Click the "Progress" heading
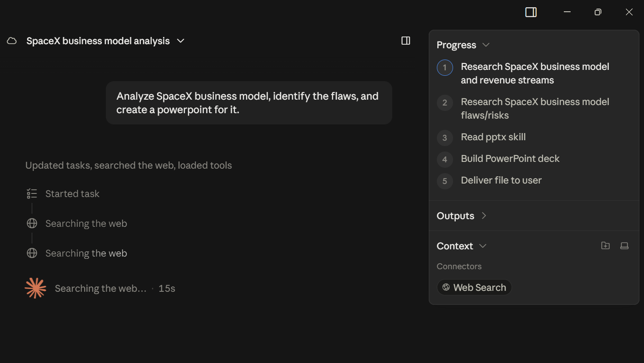 click(x=456, y=45)
